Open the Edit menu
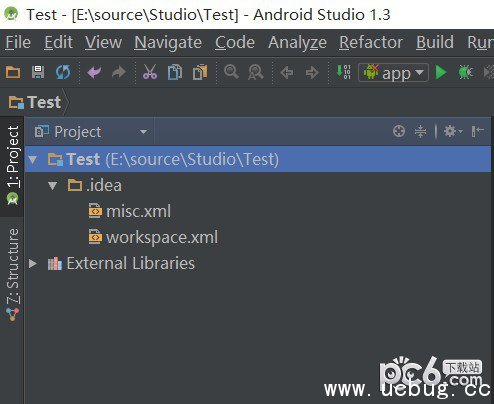The height and width of the screenshot is (404, 494). 59,43
